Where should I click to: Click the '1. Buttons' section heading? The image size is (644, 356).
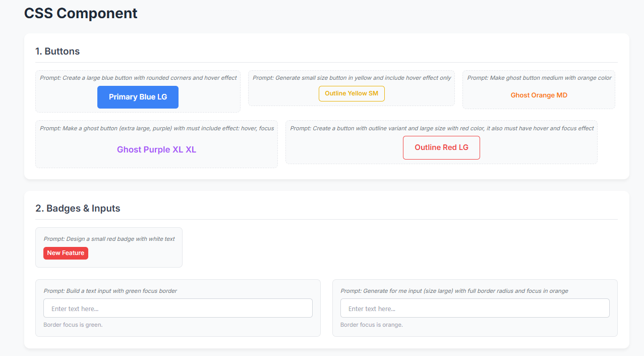[x=57, y=51]
